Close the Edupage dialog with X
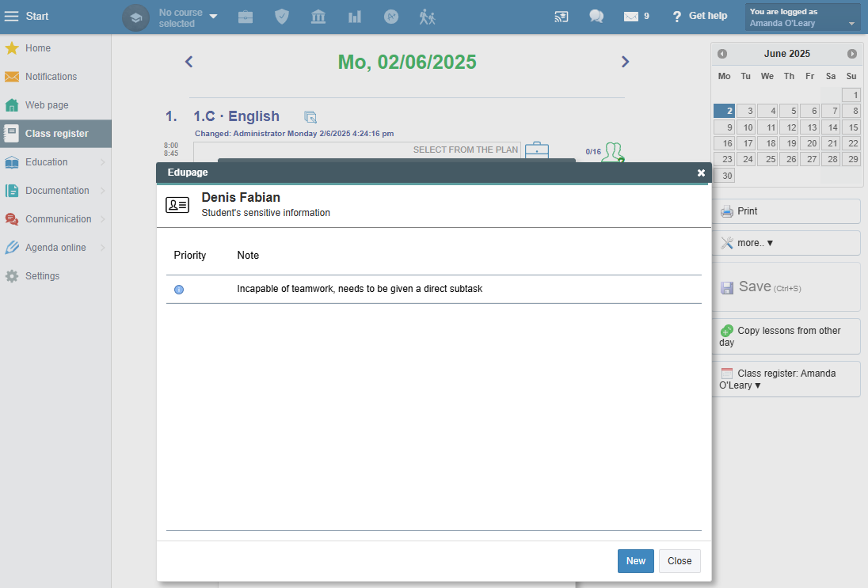This screenshot has width=868, height=588. (x=701, y=173)
